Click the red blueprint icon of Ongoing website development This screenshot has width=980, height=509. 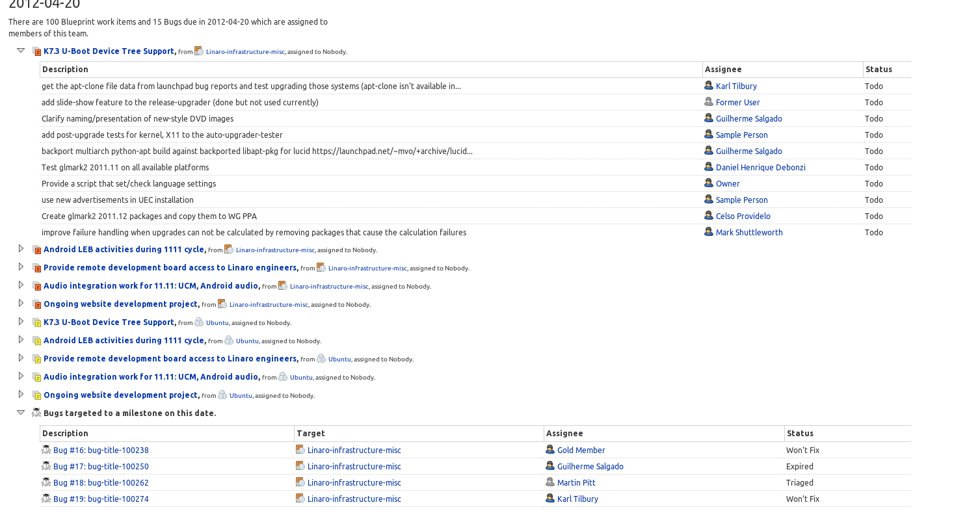pyautogui.click(x=37, y=305)
